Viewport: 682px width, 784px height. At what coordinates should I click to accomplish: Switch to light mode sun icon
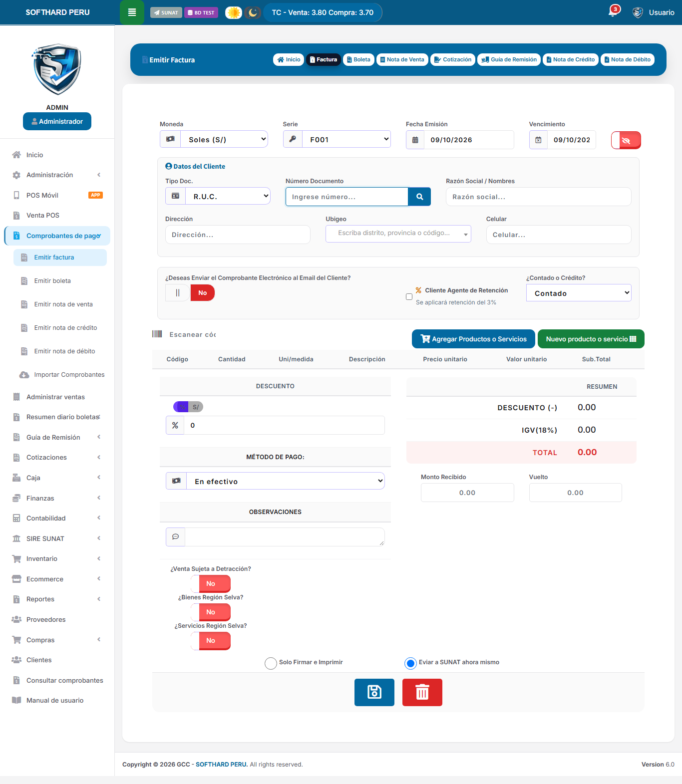tap(234, 12)
